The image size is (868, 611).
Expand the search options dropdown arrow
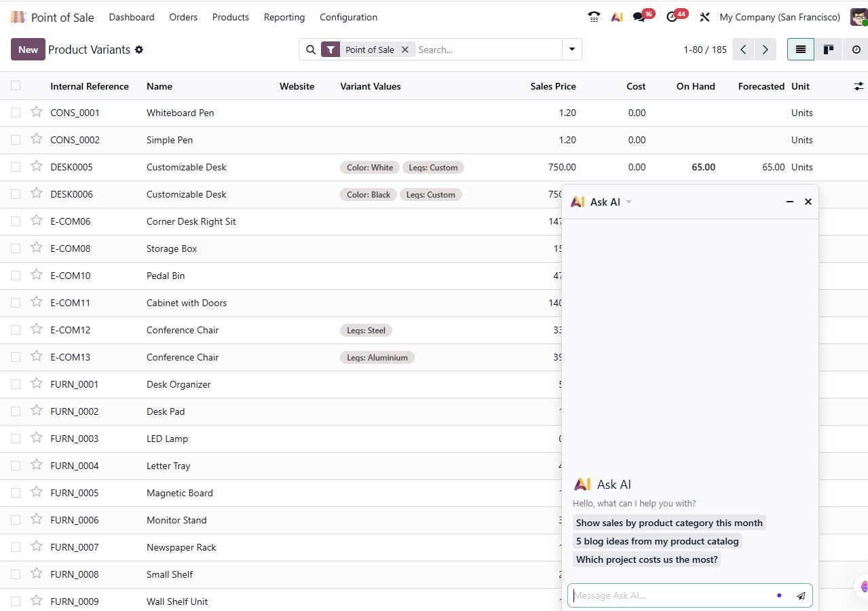point(572,50)
